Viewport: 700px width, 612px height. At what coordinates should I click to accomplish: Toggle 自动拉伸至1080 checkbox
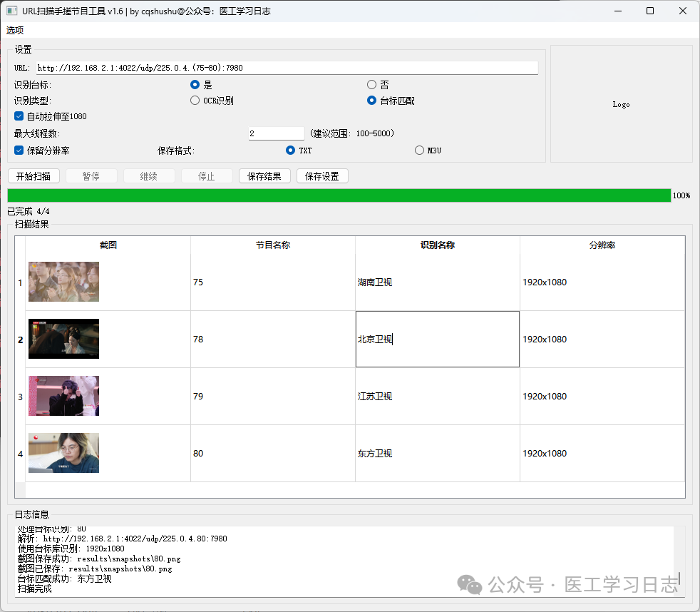[19, 116]
